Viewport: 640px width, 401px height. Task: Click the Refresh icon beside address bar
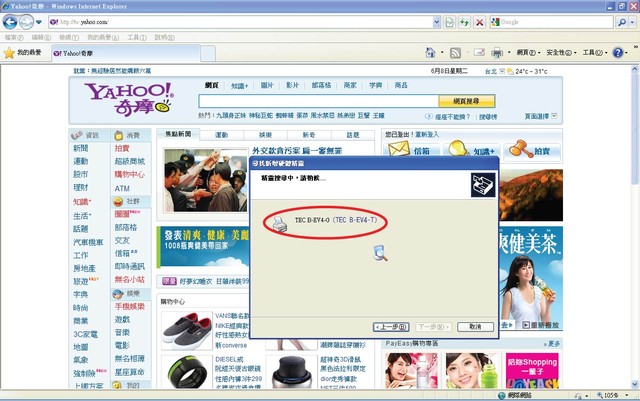[x=464, y=22]
